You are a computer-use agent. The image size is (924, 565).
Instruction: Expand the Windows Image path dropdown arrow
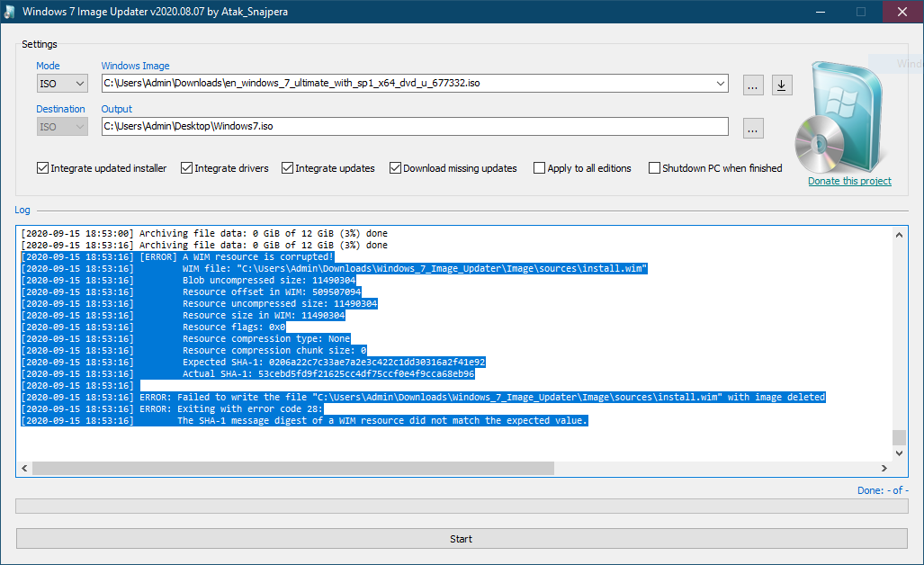coord(720,84)
